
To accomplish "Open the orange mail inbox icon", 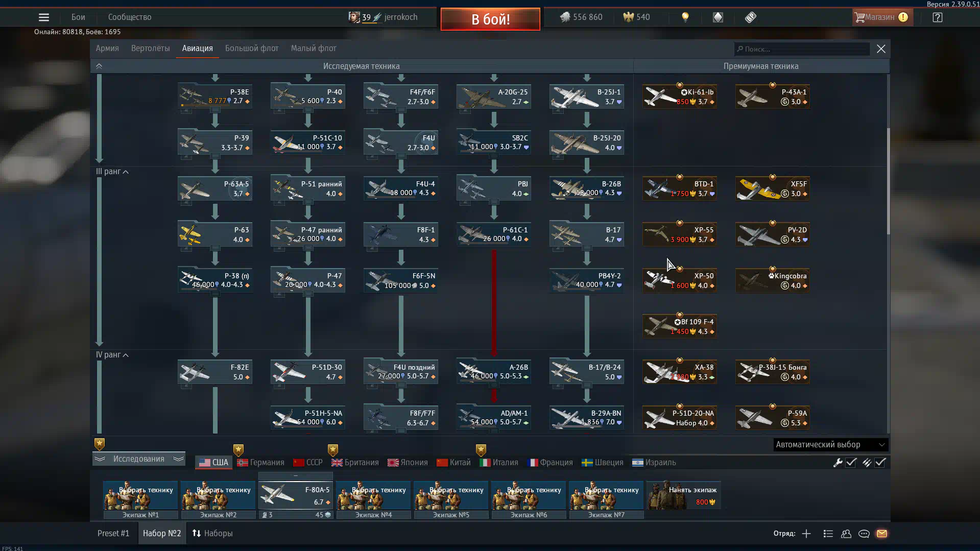I will click(x=882, y=534).
